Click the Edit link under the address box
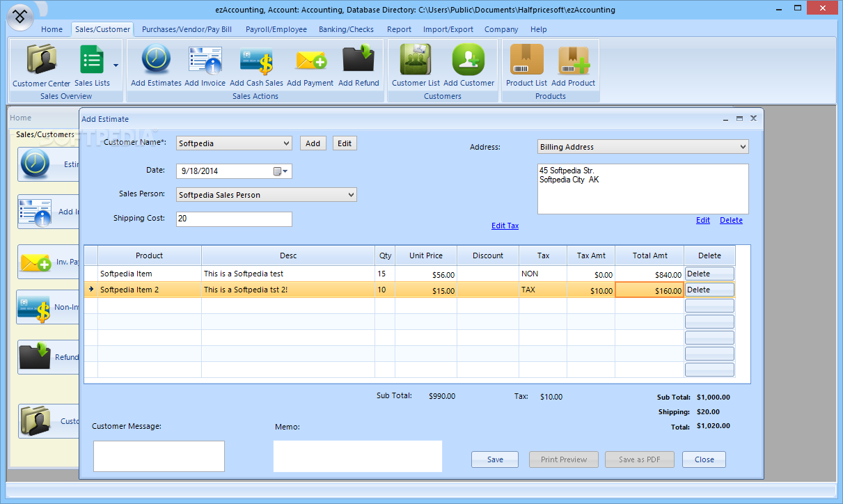 [x=703, y=220]
